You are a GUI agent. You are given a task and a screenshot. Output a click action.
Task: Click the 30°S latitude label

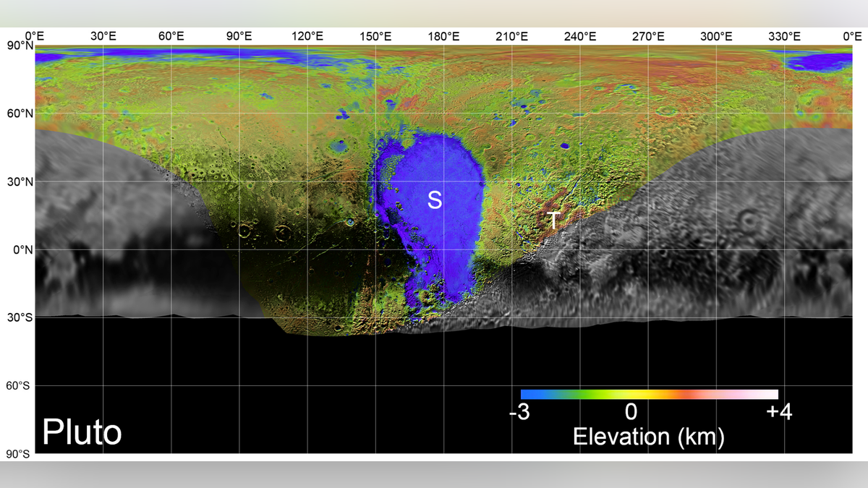coord(18,317)
